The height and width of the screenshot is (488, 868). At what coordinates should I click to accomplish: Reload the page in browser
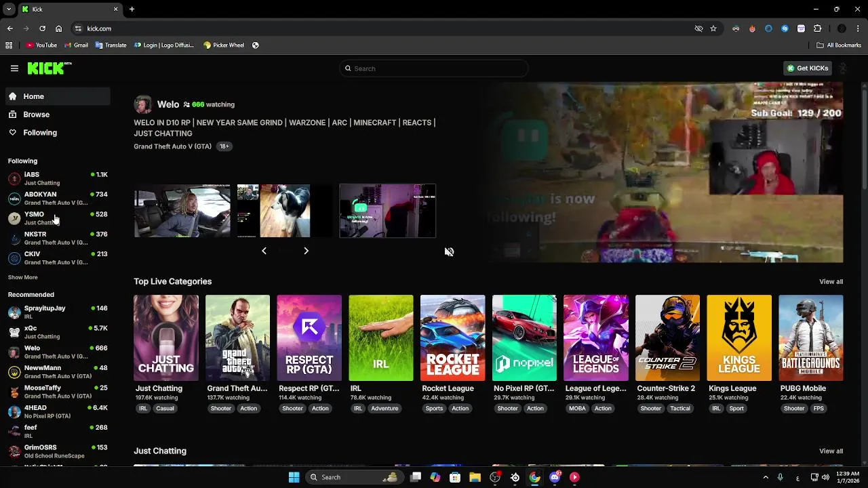click(x=42, y=28)
